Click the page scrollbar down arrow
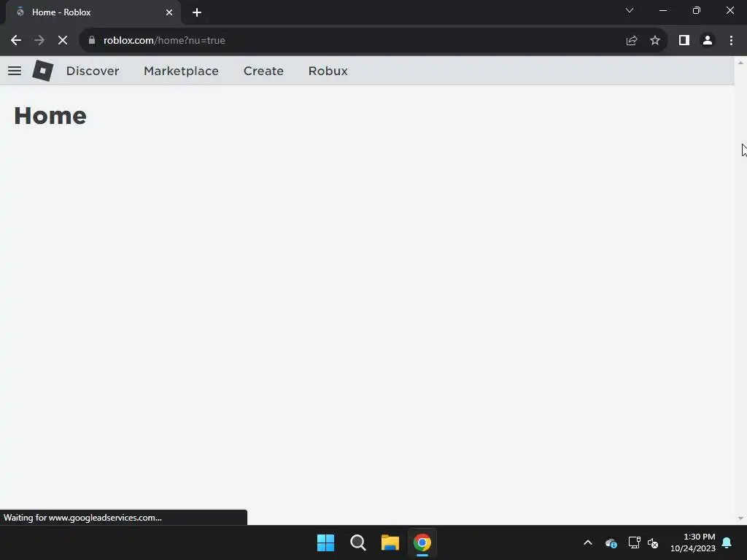Screen dimensions: 747x560 coord(740,518)
